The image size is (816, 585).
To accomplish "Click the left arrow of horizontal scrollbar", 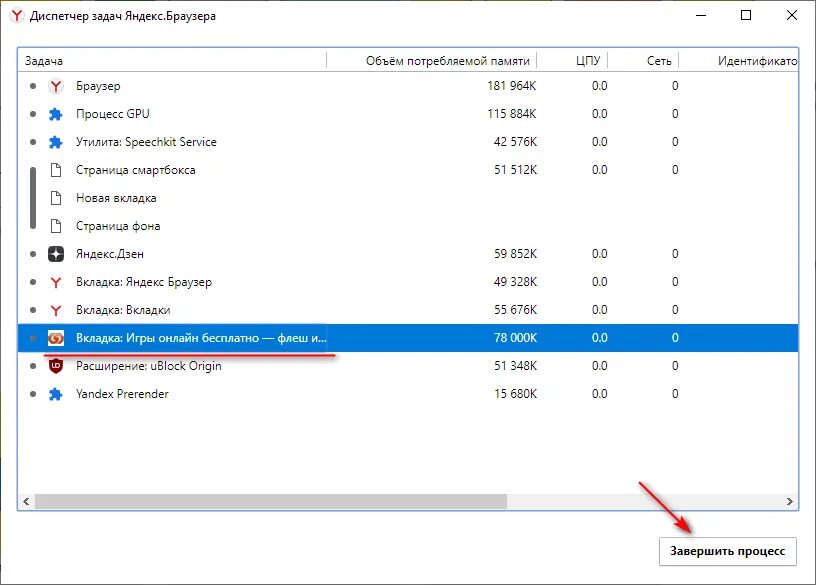I will (x=26, y=502).
